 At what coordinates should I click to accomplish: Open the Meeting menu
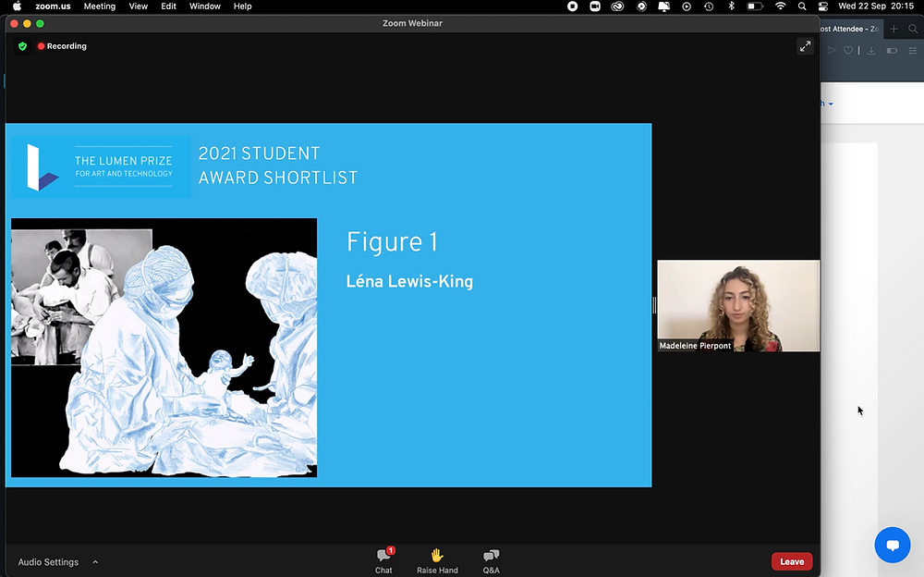coord(100,6)
